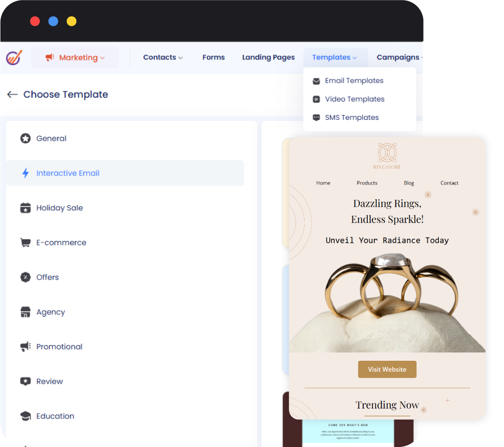Image resolution: width=504 pixels, height=447 pixels.
Task: Collapse the Templates dropdown menu
Action: (336, 57)
